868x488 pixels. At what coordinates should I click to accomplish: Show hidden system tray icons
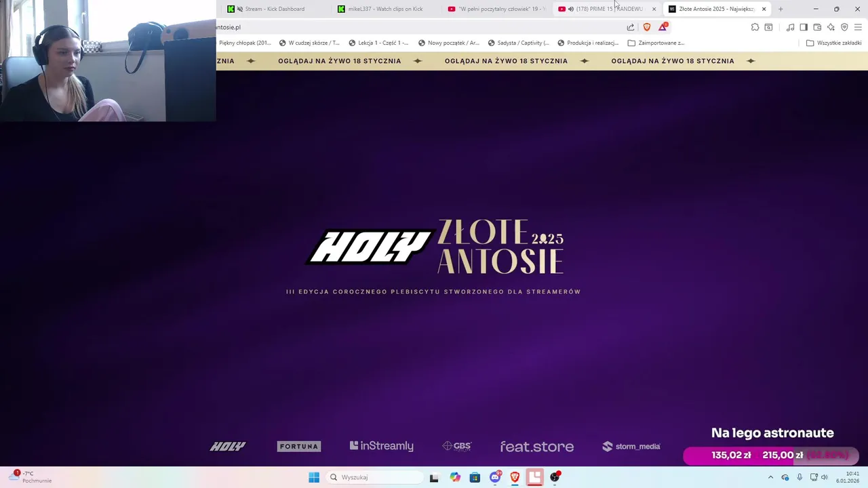tap(770, 477)
